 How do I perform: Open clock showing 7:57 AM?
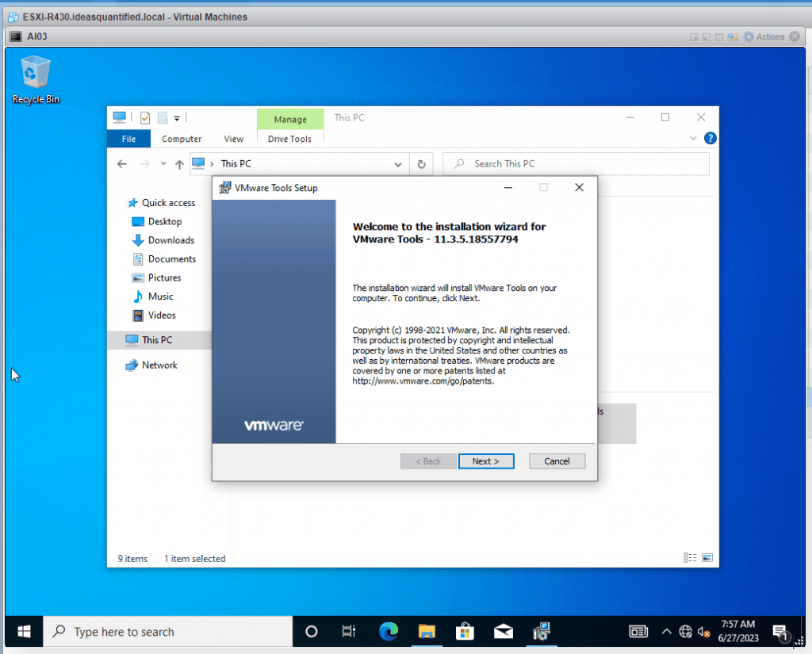738,631
